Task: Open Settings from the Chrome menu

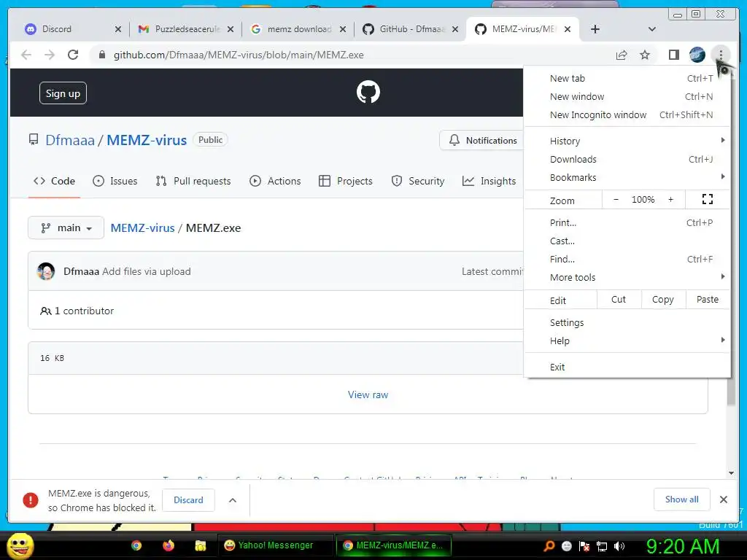Action: 627,322
